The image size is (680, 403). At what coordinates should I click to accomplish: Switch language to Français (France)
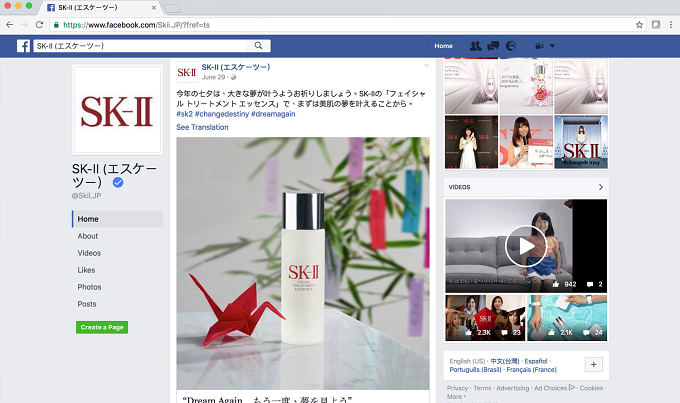531,370
